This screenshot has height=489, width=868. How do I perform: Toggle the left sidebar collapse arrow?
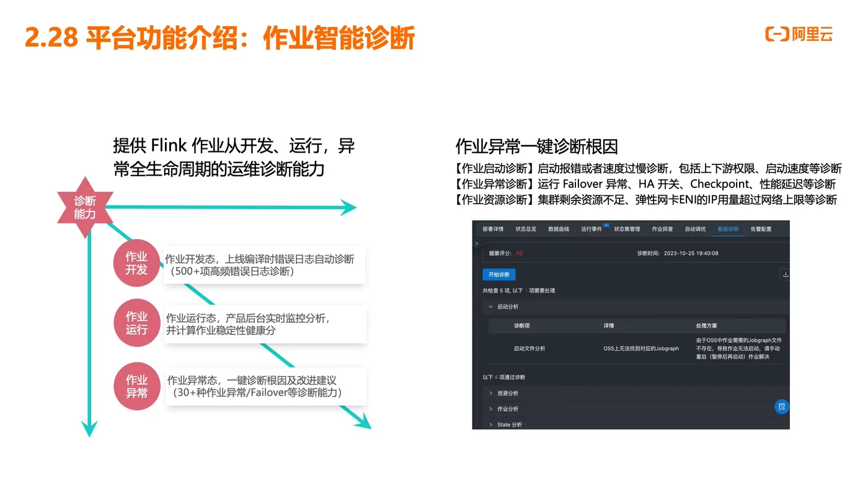tap(476, 243)
